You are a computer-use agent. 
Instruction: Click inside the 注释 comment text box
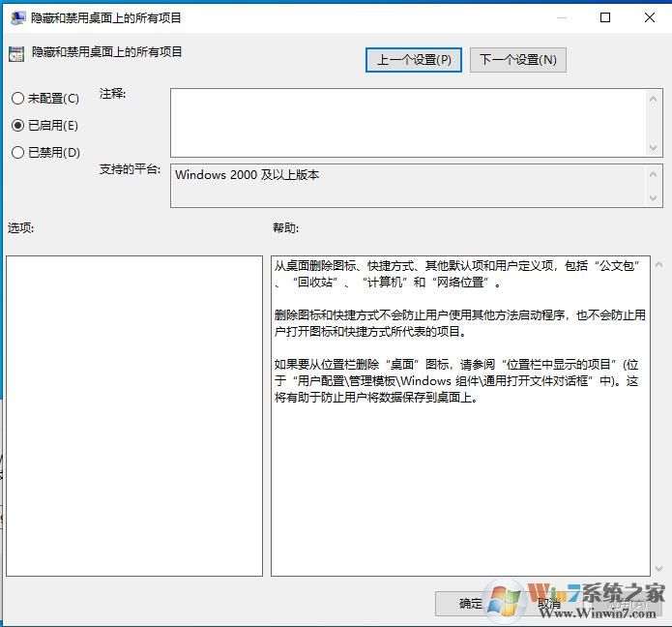(408, 123)
